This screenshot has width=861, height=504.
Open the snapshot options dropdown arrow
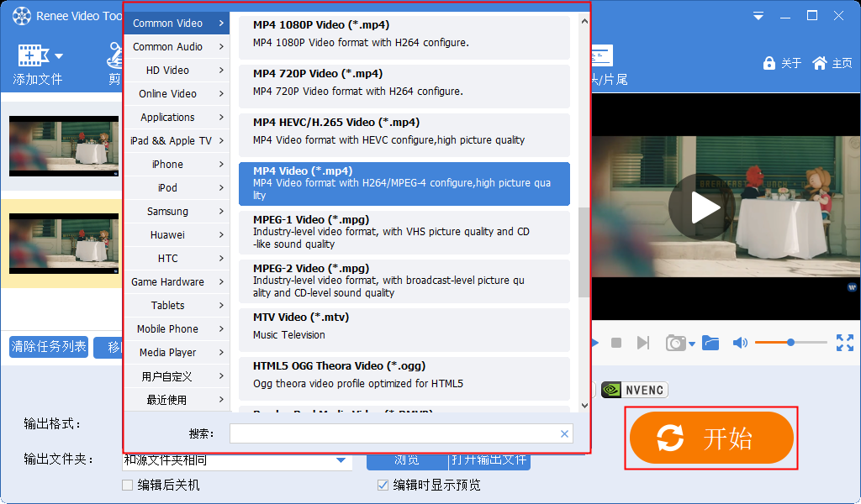(x=692, y=344)
